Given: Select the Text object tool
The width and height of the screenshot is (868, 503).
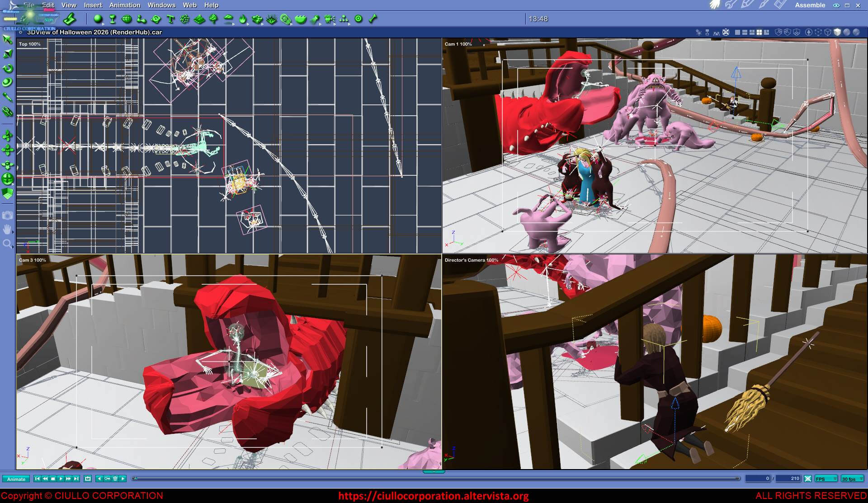Looking at the screenshot, I should (170, 19).
